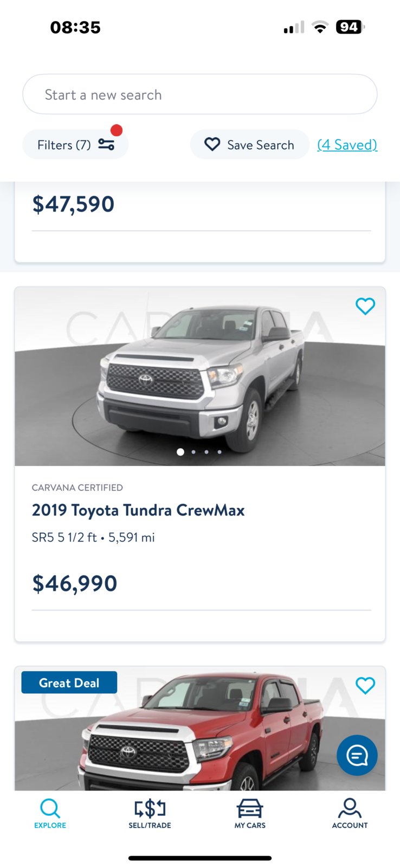This screenshot has width=400, height=868.
Task: Open the chat support bubble
Action: [x=357, y=755]
